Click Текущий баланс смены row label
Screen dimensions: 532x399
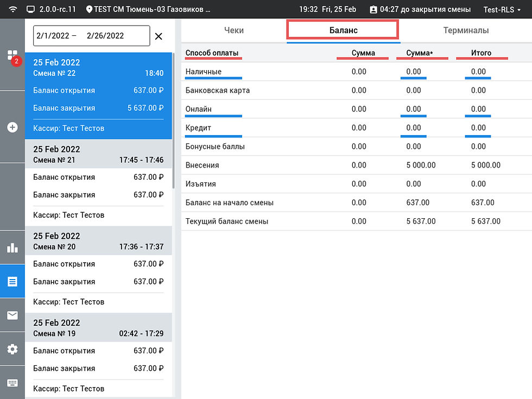[227, 221]
